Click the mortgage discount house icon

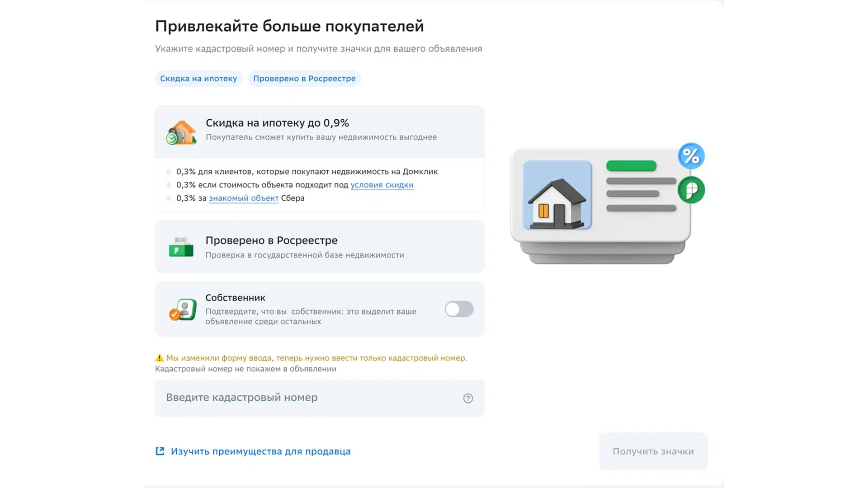click(181, 132)
